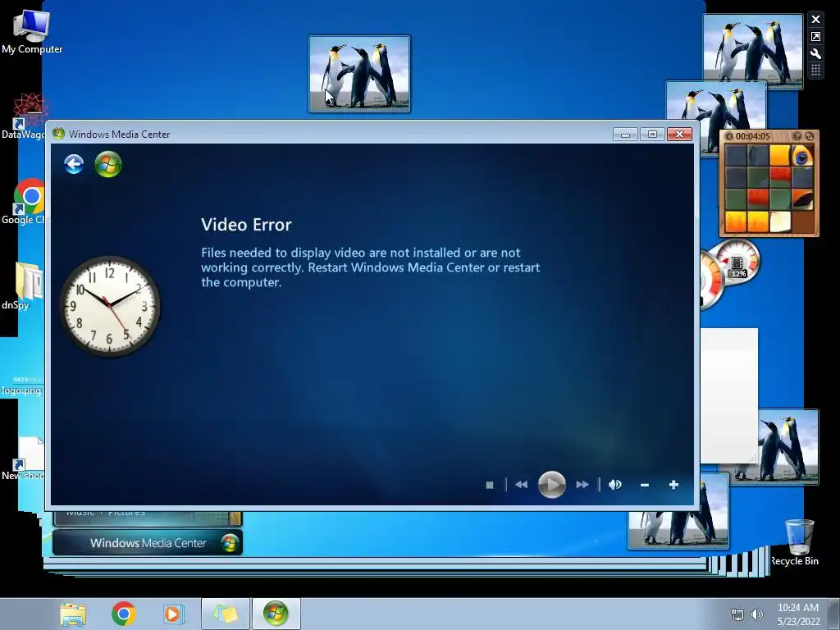Mute the Media Center volume

coord(615,485)
